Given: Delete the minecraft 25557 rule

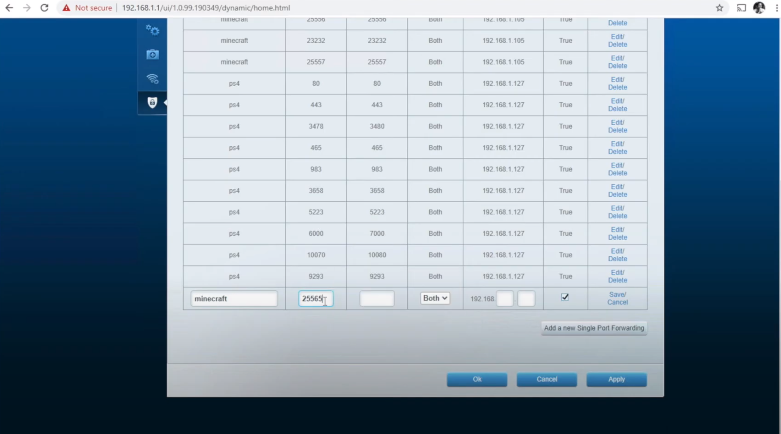Looking at the screenshot, I should click(x=618, y=66).
